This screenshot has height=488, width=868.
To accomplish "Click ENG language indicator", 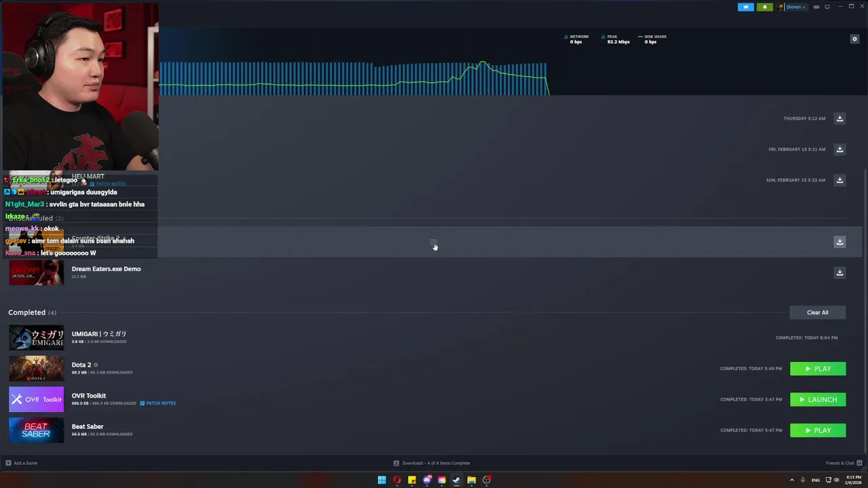I will 815,480.
